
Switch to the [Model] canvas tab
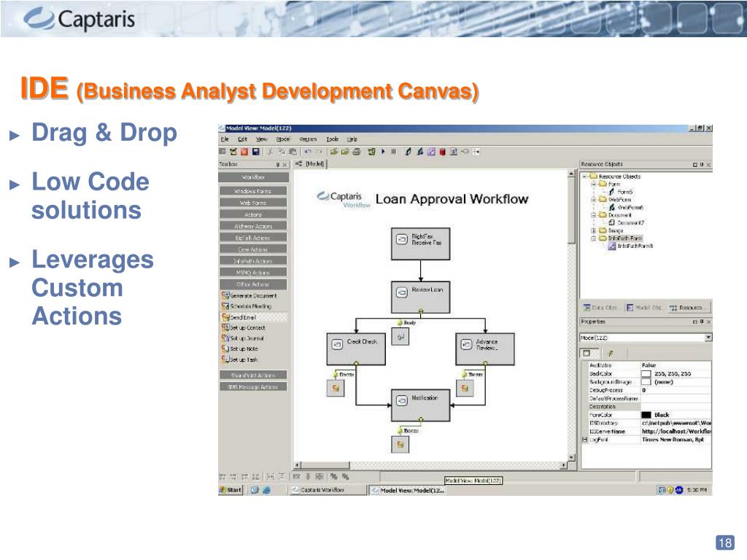click(x=311, y=164)
